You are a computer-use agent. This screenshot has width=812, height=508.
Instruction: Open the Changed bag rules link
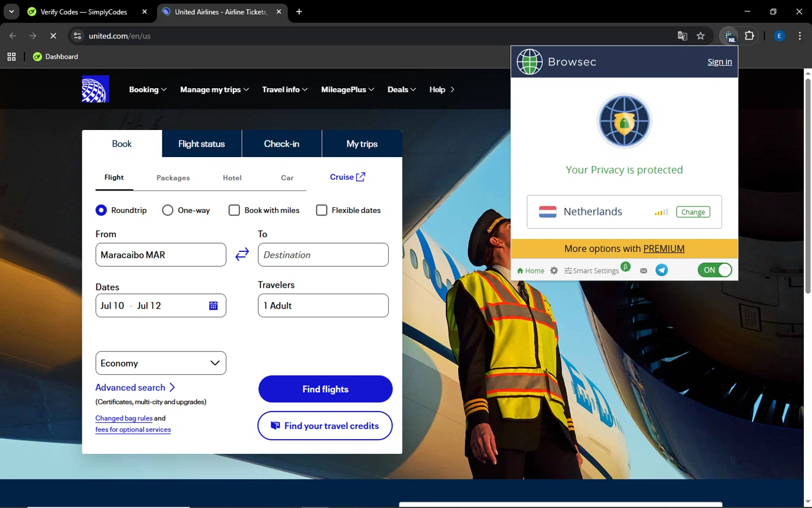[x=124, y=418]
